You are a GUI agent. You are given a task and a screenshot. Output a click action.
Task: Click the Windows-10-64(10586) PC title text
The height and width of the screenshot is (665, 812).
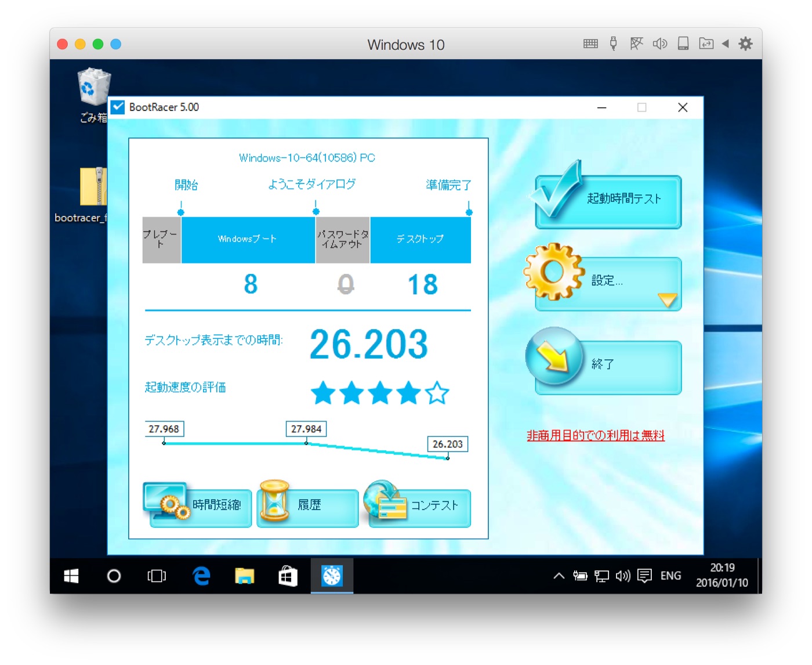(x=307, y=158)
